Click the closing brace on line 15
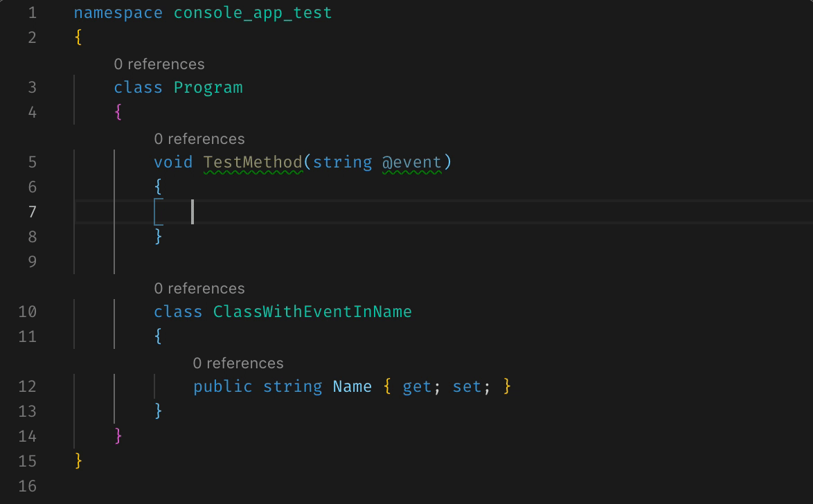Screen dimensions: 813x504 point(78,461)
